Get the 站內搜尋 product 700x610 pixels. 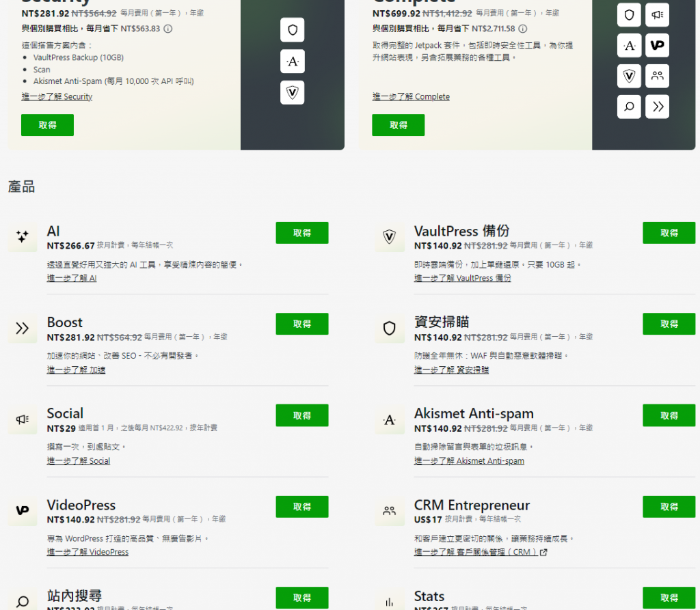click(x=301, y=598)
